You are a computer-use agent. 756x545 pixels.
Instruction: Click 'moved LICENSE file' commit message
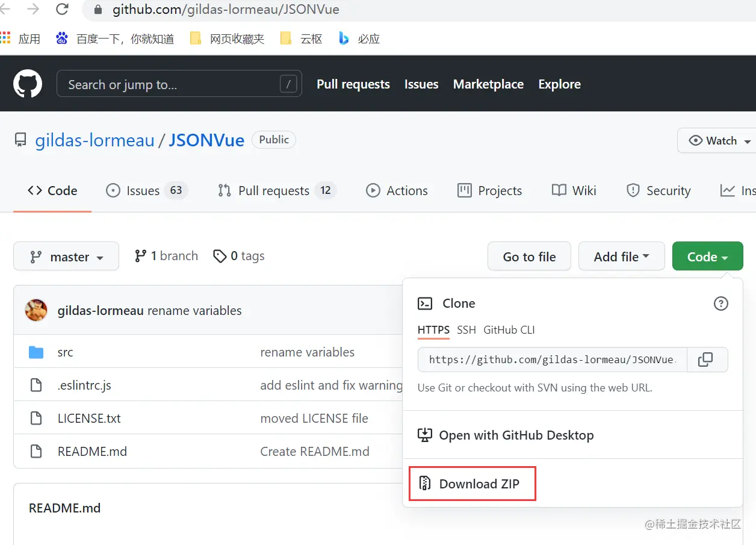[314, 418]
